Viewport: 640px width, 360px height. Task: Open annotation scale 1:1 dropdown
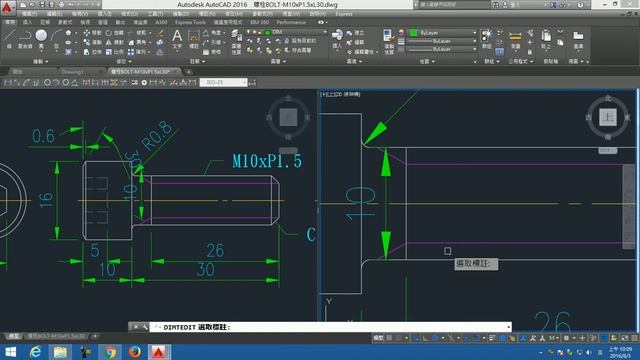coord(553,338)
